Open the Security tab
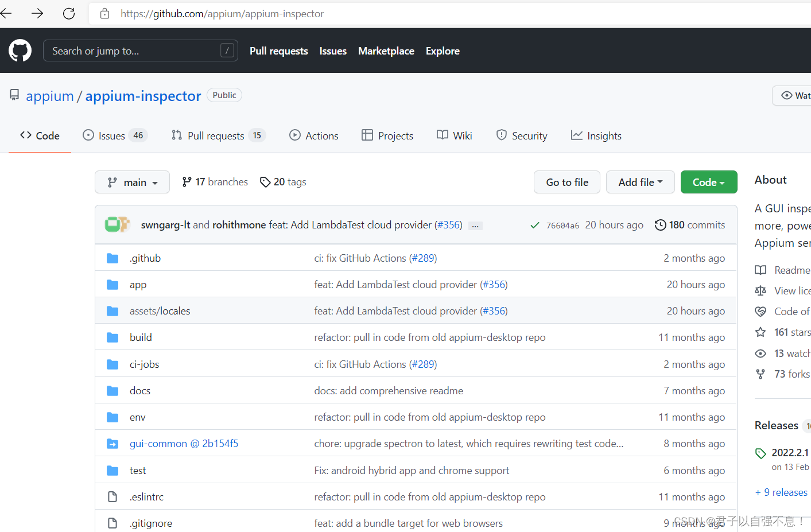811x532 pixels. tap(522, 135)
